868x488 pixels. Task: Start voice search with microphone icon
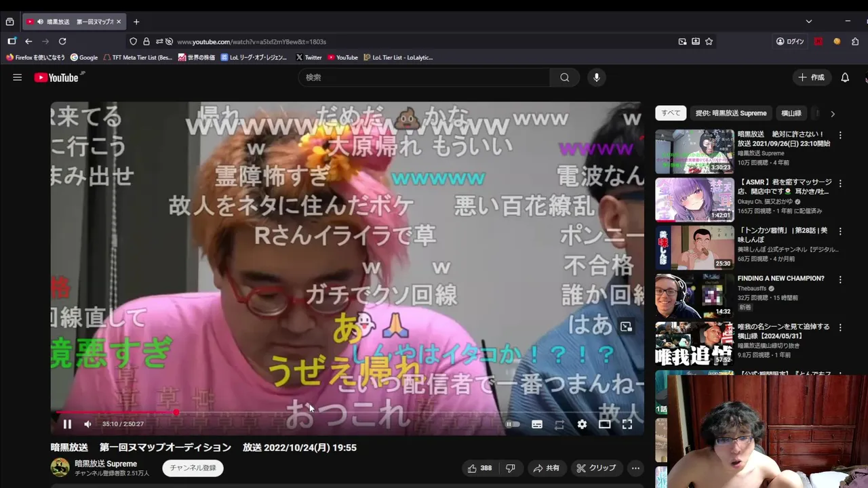(x=597, y=77)
